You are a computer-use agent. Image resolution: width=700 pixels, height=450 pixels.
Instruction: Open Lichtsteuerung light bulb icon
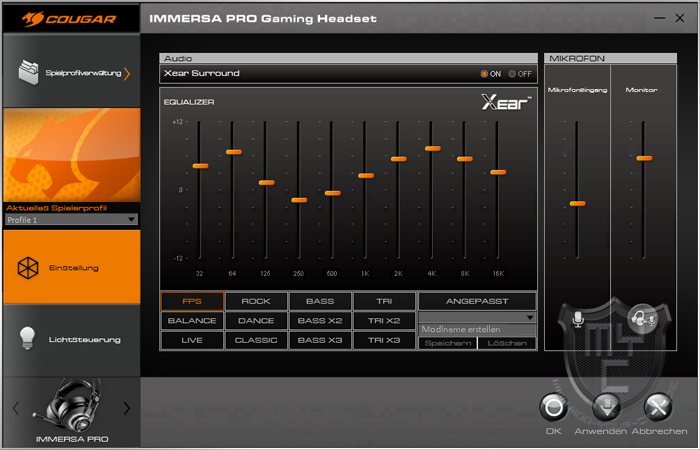click(27, 338)
